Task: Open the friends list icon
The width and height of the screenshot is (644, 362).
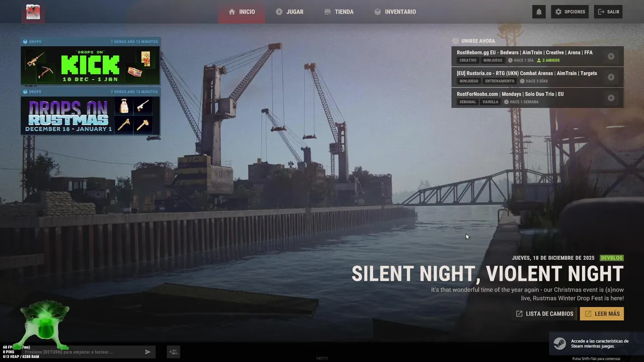Action: 173,352
